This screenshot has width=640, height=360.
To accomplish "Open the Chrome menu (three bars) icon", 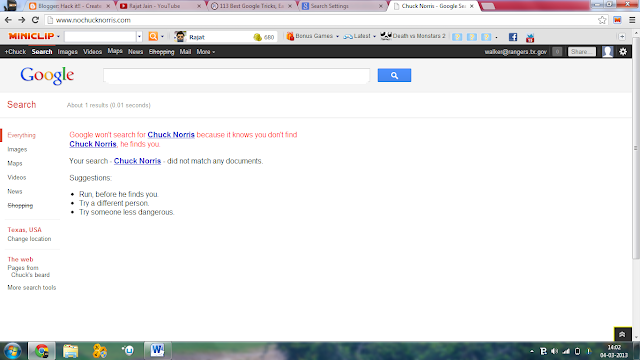I will click(x=632, y=20).
